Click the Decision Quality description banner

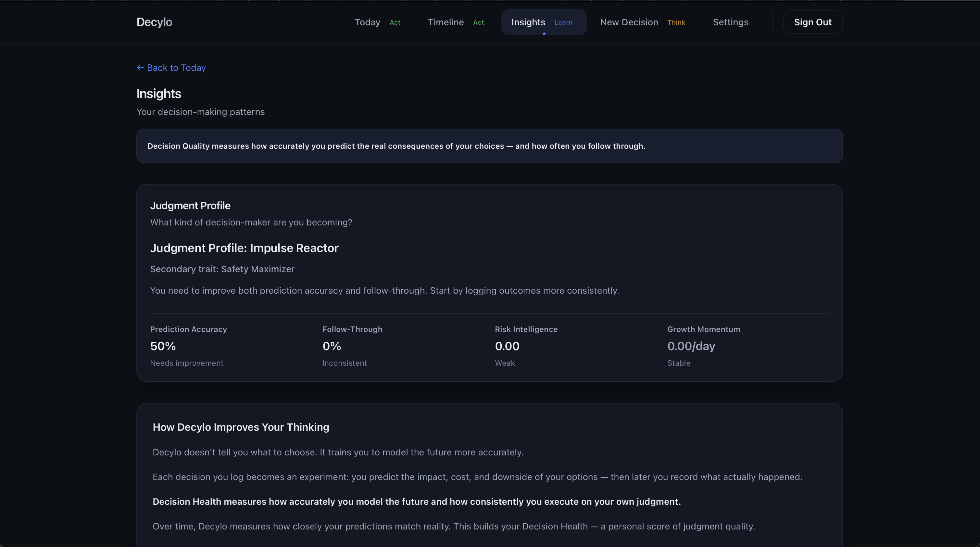pyautogui.click(x=489, y=146)
